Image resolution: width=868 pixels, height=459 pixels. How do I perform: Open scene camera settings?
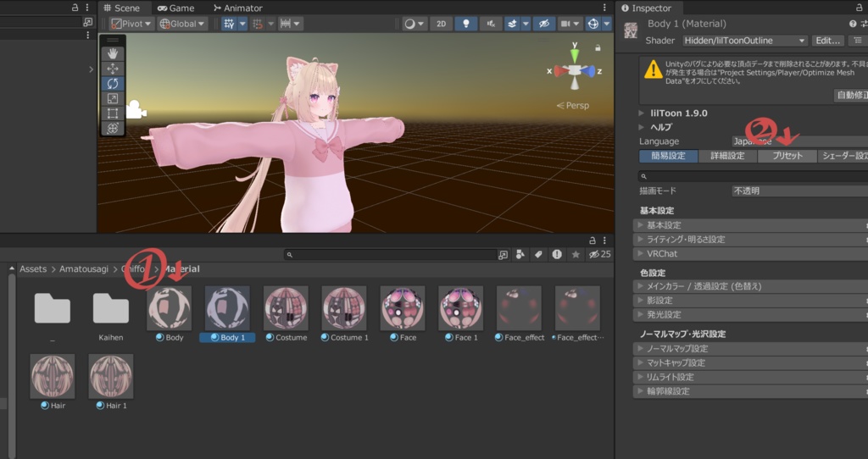[x=569, y=24]
